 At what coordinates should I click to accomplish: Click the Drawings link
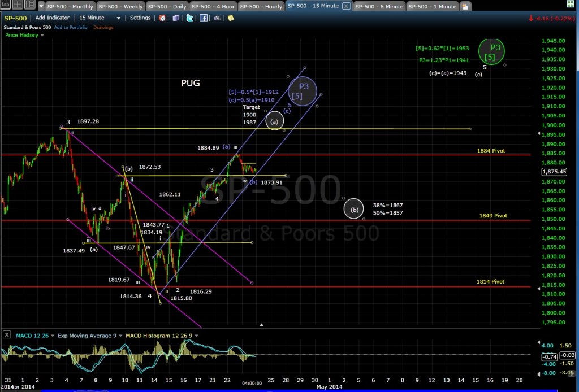coord(103,27)
